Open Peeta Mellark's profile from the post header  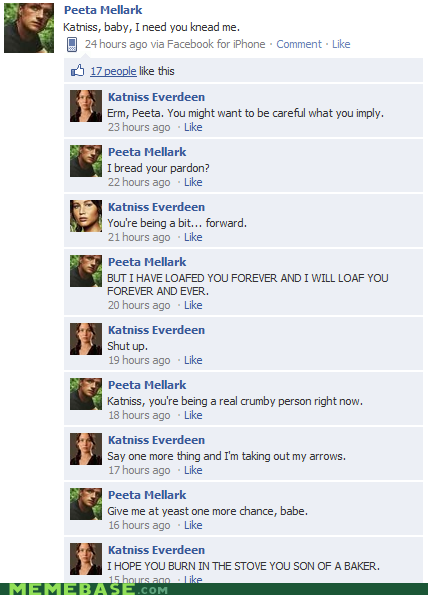(103, 10)
